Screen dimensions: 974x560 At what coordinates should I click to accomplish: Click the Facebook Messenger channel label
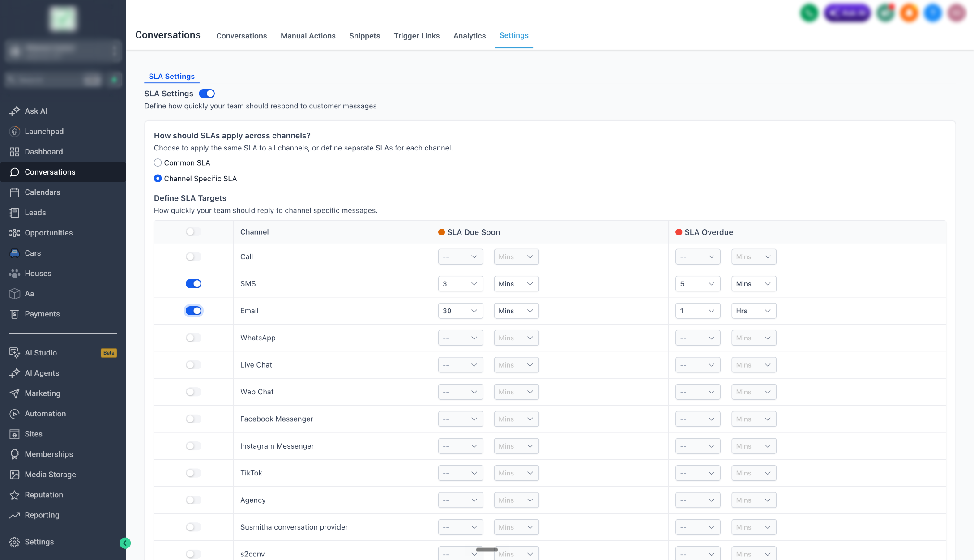coord(277,419)
